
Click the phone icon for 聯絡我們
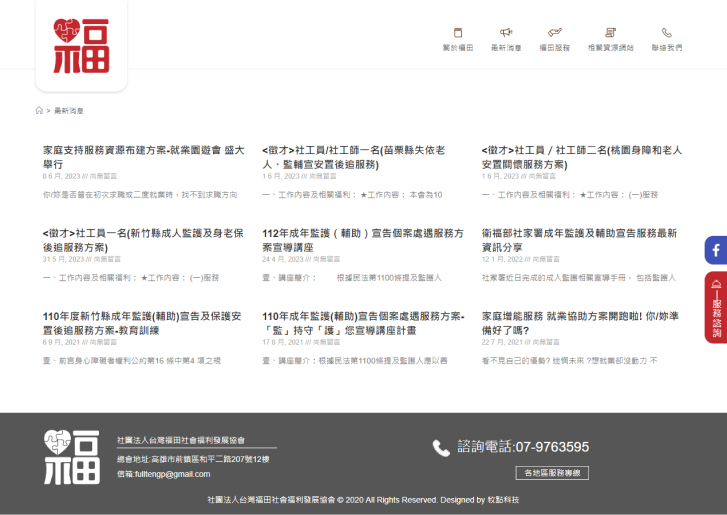click(x=667, y=33)
